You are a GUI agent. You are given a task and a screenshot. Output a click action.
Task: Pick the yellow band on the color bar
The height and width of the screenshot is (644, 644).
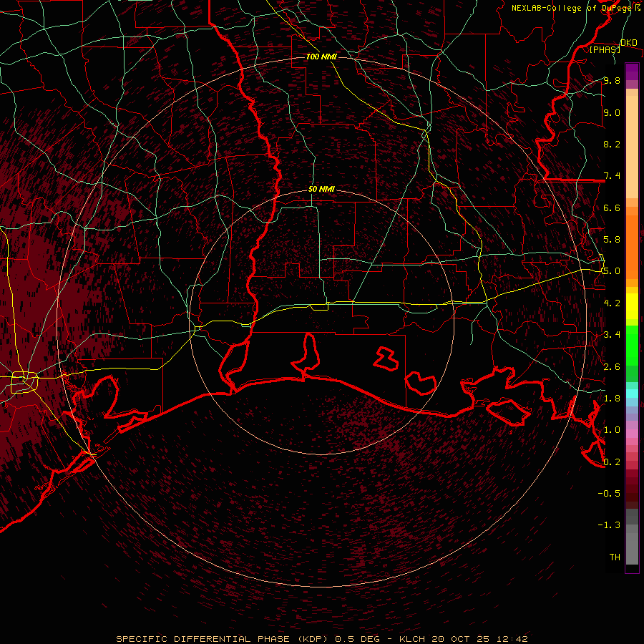(632, 306)
